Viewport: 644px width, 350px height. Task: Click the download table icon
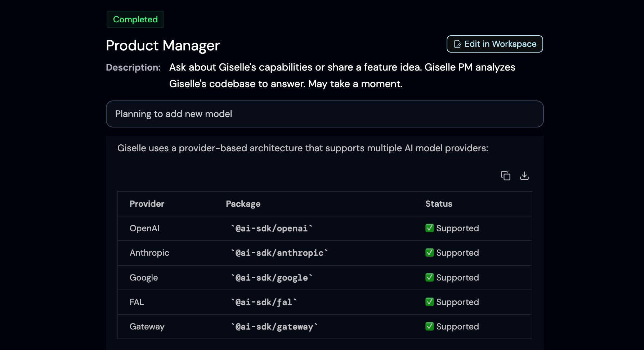[524, 176]
